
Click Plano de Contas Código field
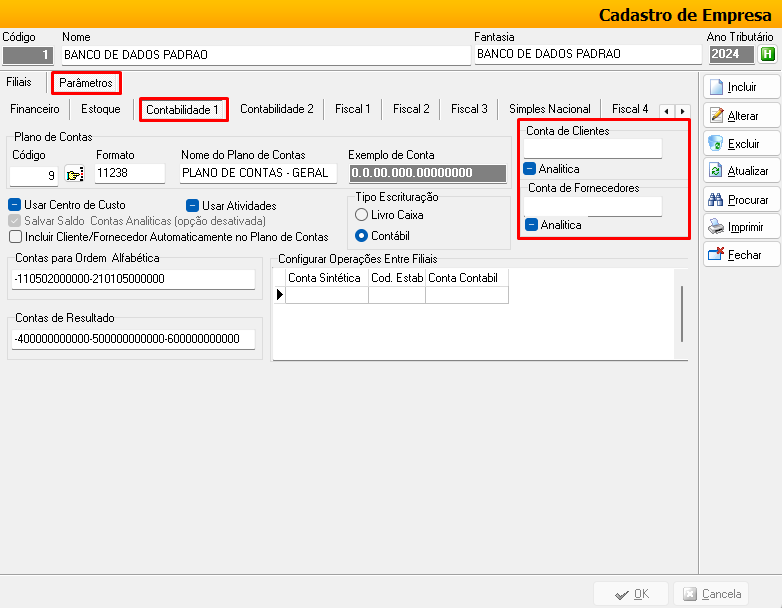[x=34, y=175]
